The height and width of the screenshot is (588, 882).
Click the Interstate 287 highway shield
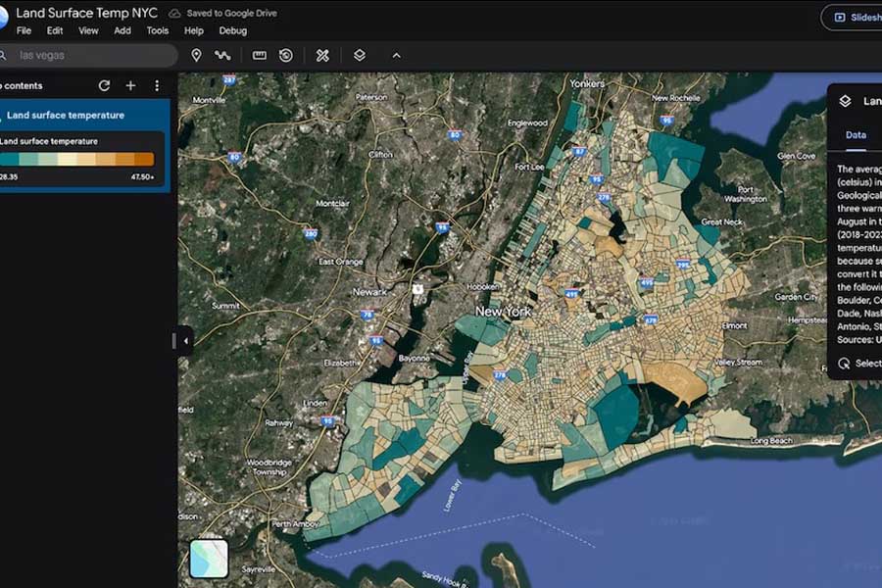(x=229, y=80)
